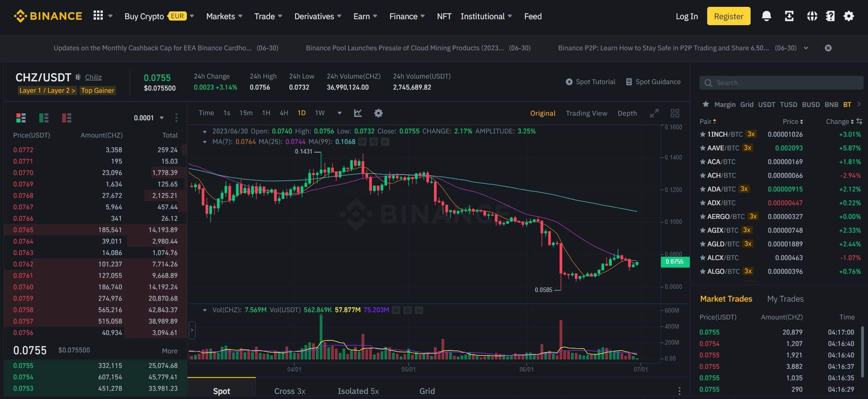868x399 pixels.
Task: Switch Change column to volume toggle
Action: [859, 121]
